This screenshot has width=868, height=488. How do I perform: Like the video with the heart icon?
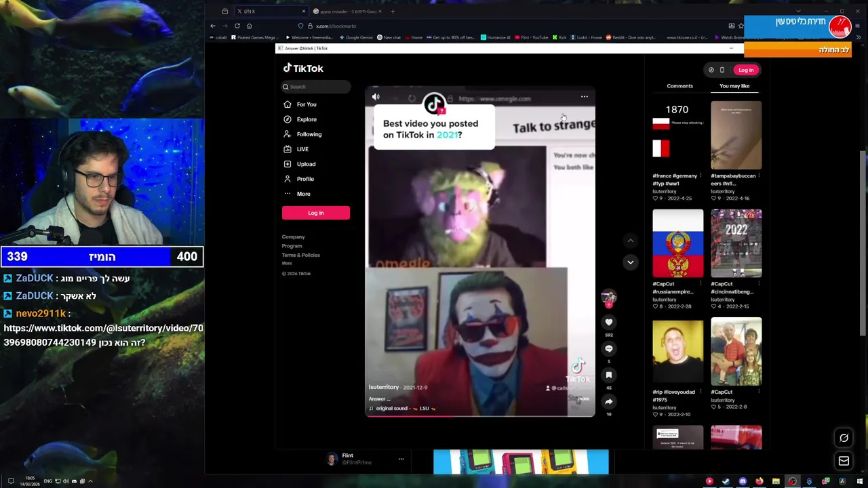click(x=609, y=323)
